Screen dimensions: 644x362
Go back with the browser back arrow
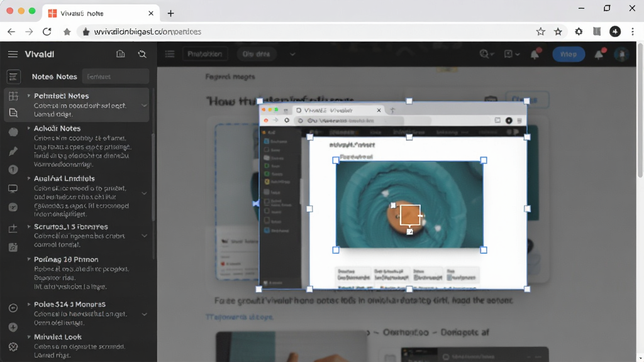[11, 31]
